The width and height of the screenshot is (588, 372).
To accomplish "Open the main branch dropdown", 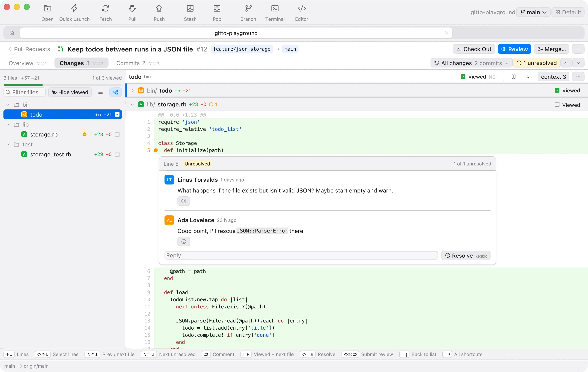I will click(x=533, y=12).
